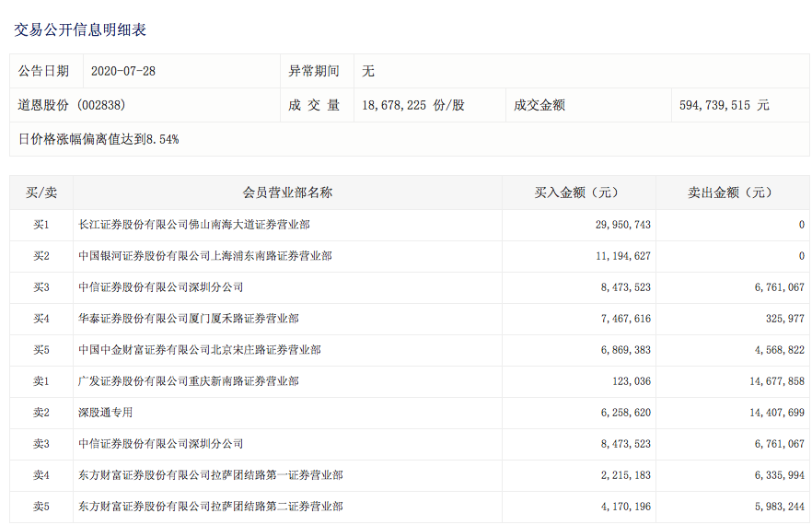Click 长江证券佛山南海大道证券营业部 name

pos(194,225)
